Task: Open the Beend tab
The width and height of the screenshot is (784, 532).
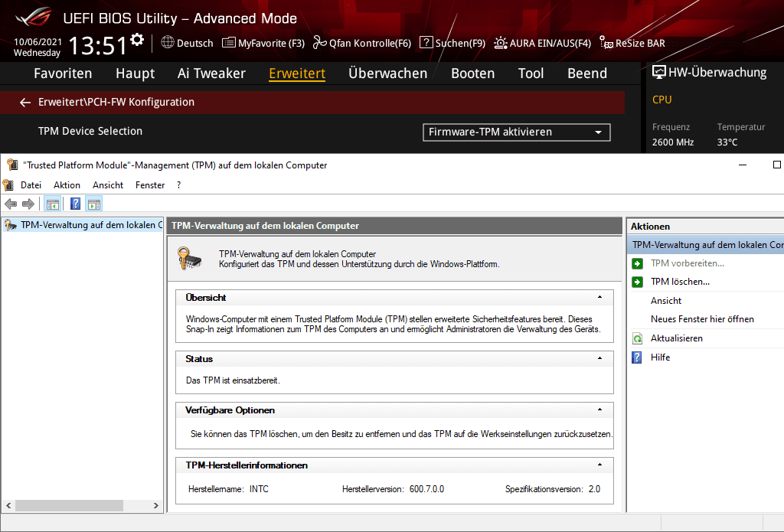Action: (x=587, y=73)
